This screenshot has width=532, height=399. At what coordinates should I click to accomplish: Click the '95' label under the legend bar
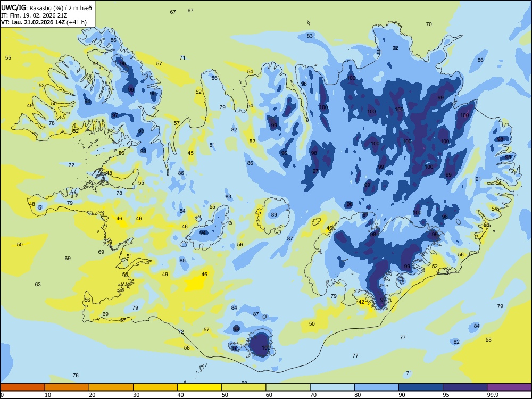446,395
